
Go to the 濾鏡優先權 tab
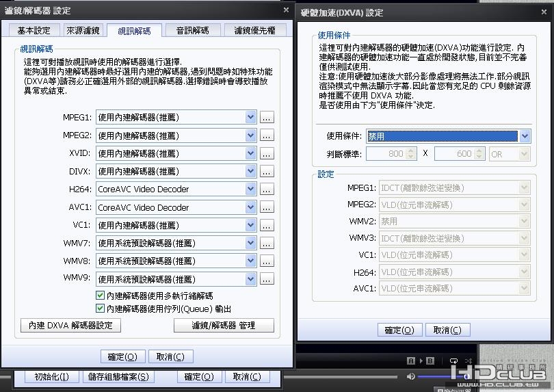(x=254, y=30)
